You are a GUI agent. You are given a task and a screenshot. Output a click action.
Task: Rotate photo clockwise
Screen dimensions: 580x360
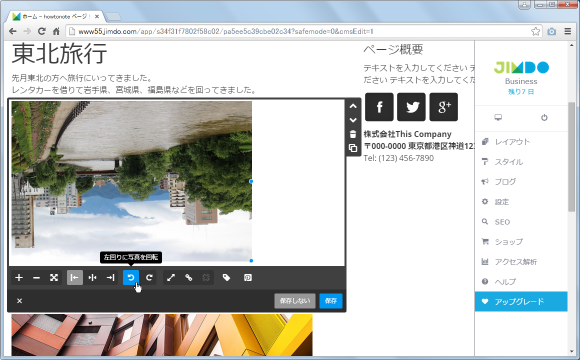tap(149, 277)
